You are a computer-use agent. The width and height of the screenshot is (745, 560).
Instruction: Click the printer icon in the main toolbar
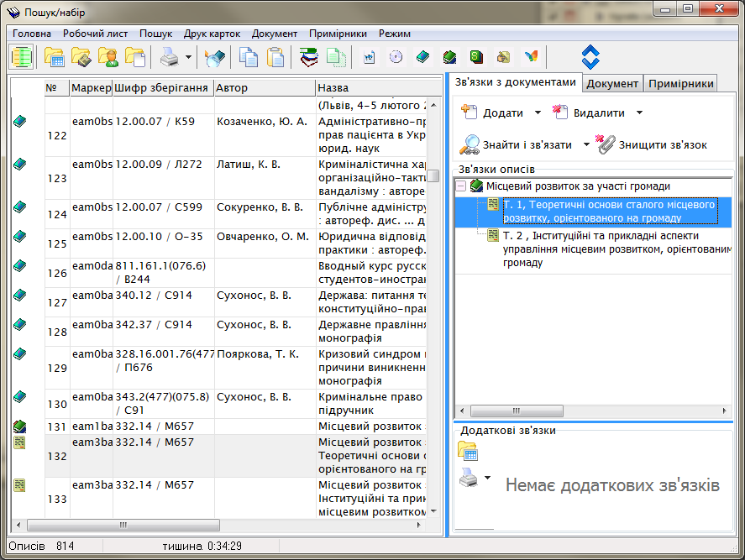pyautogui.click(x=169, y=57)
